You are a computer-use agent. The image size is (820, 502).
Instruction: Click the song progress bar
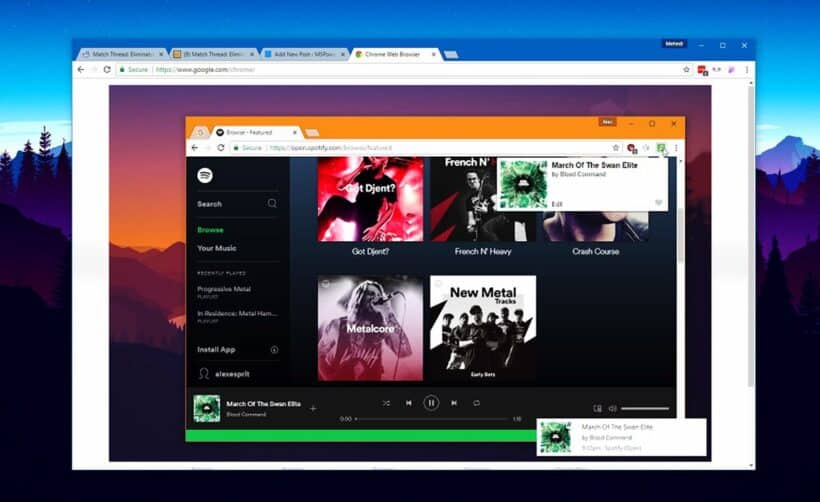tap(431, 419)
